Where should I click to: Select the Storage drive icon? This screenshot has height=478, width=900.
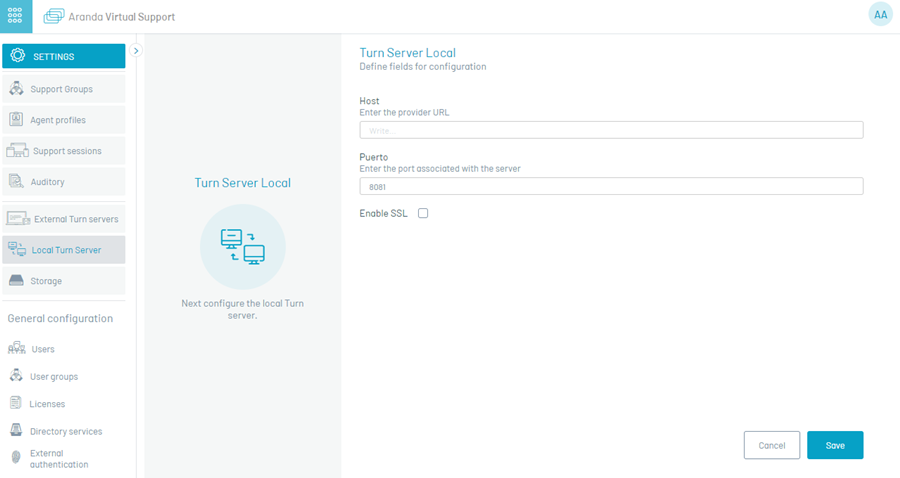(16, 281)
